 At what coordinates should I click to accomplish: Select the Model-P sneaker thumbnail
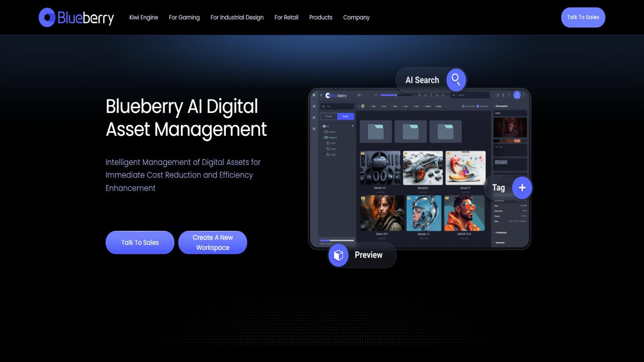pos(466,168)
